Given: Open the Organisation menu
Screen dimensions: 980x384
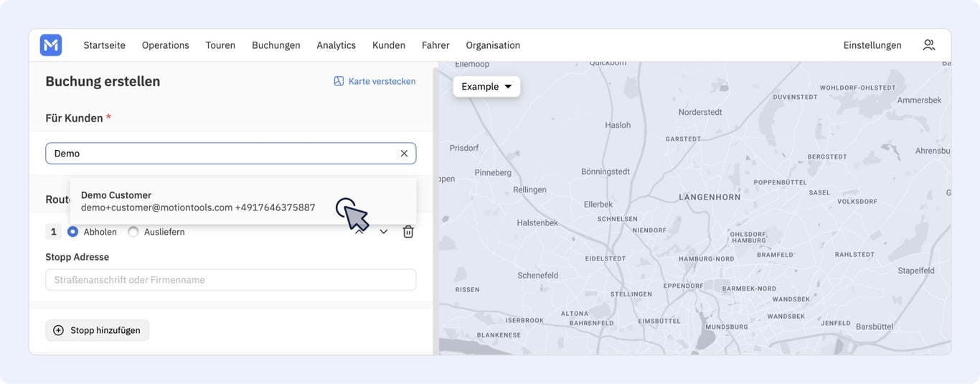Looking at the screenshot, I should tap(493, 45).
